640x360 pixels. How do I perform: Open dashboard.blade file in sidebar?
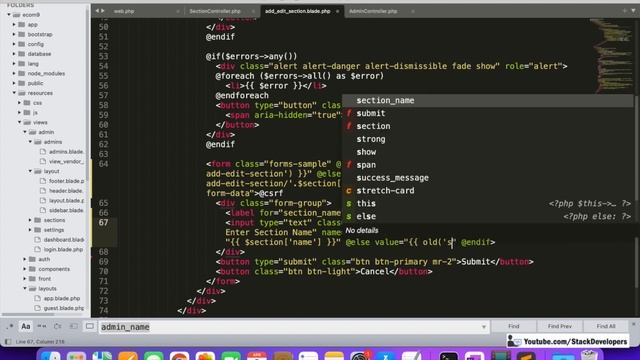[63, 240]
